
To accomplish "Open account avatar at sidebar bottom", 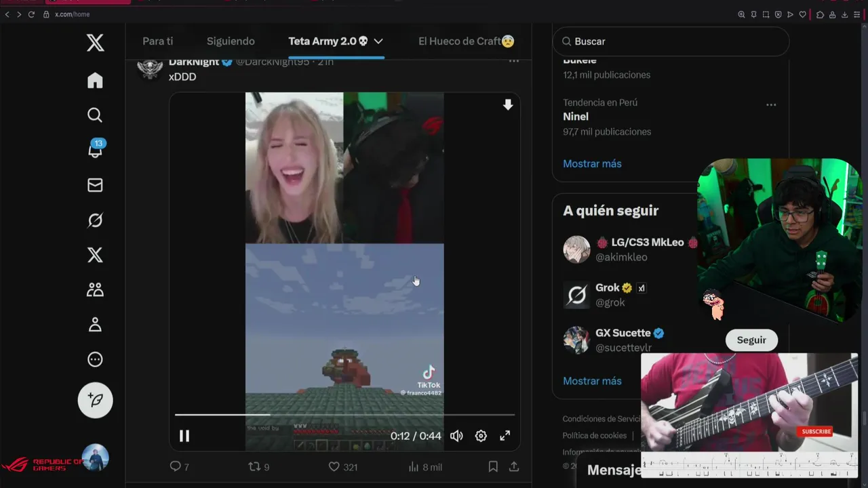I will [x=95, y=457].
